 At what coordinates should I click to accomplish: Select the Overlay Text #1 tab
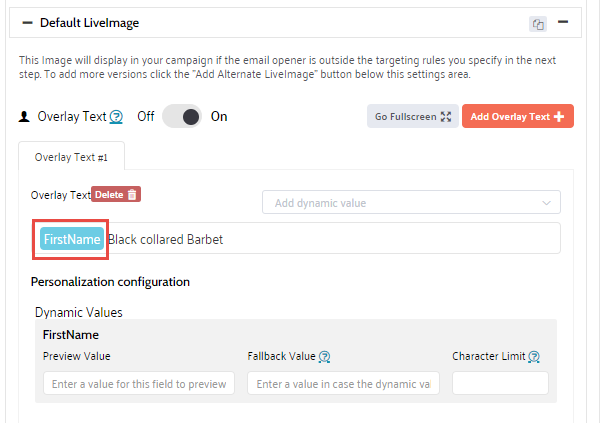tap(71, 157)
